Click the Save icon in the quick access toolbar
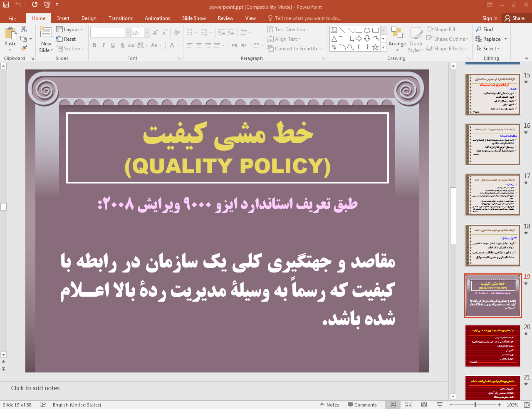532x409 pixels. [6, 5]
